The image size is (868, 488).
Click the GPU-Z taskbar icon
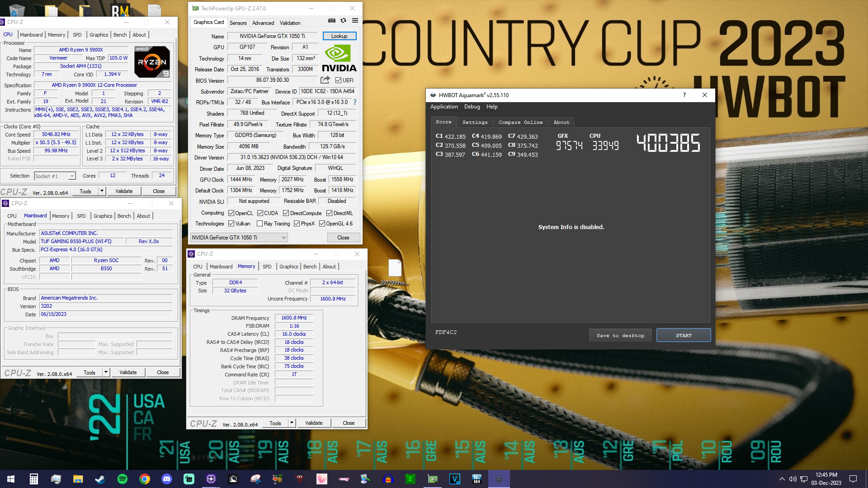click(433, 479)
